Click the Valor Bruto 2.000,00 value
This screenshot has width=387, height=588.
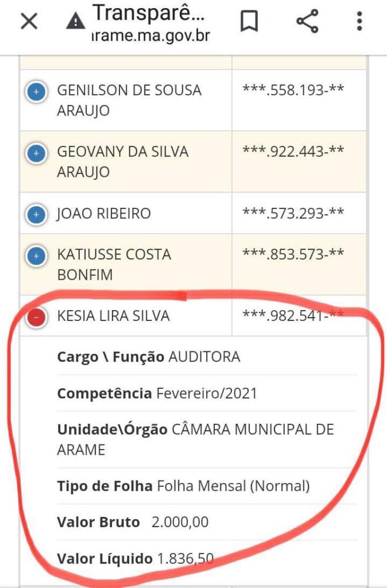coord(180,523)
